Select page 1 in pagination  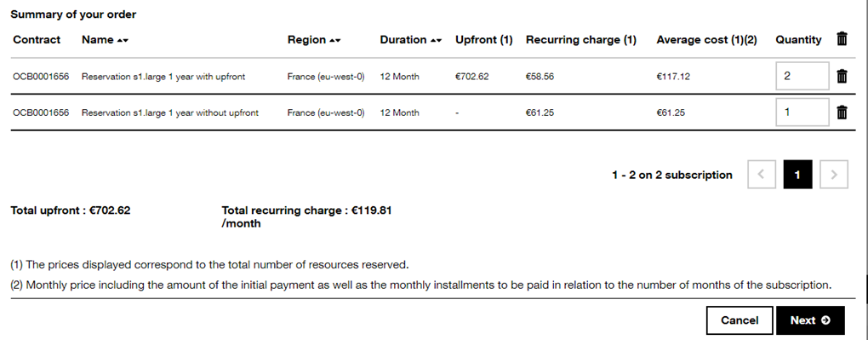[x=797, y=175]
